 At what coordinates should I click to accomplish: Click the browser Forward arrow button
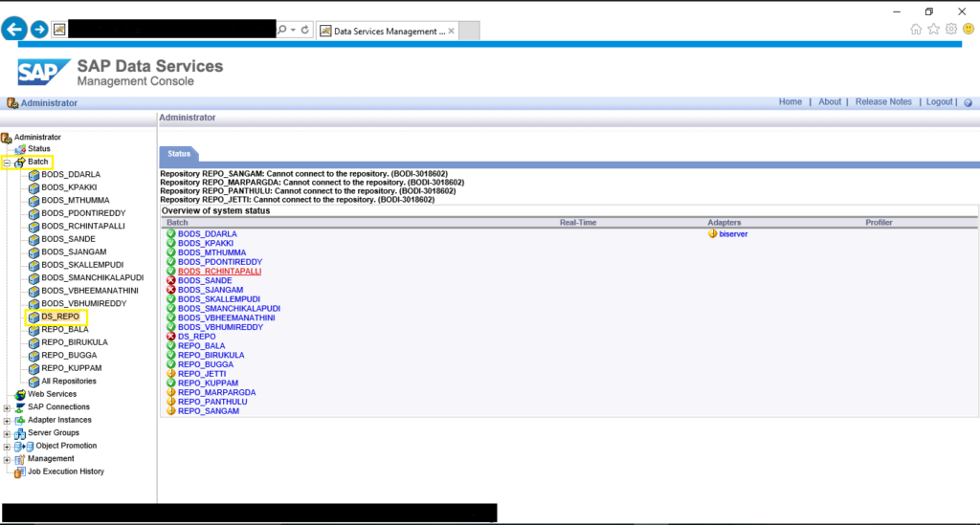tap(39, 30)
